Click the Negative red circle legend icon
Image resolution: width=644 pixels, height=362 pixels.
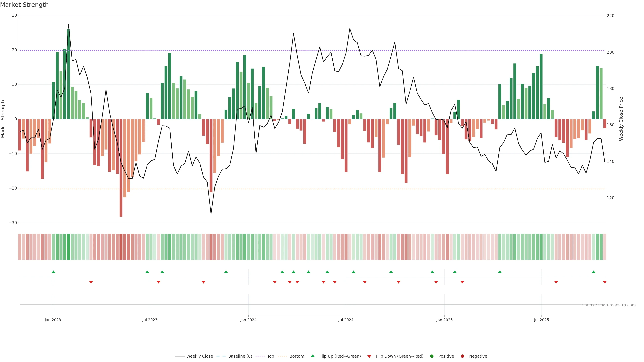coord(462,356)
